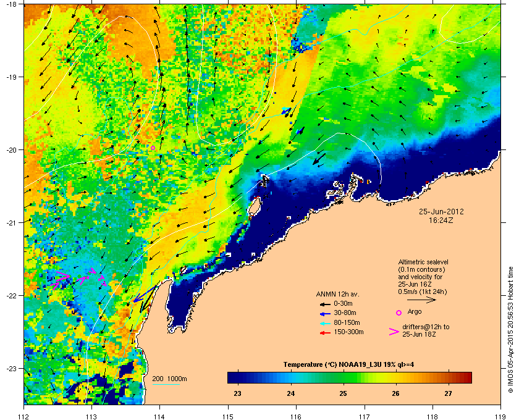Click the colorbar tick label 23
The width and height of the screenshot is (519, 420).
238,394
